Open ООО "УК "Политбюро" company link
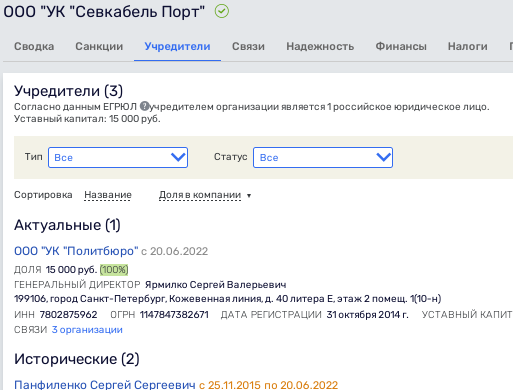 (76, 251)
